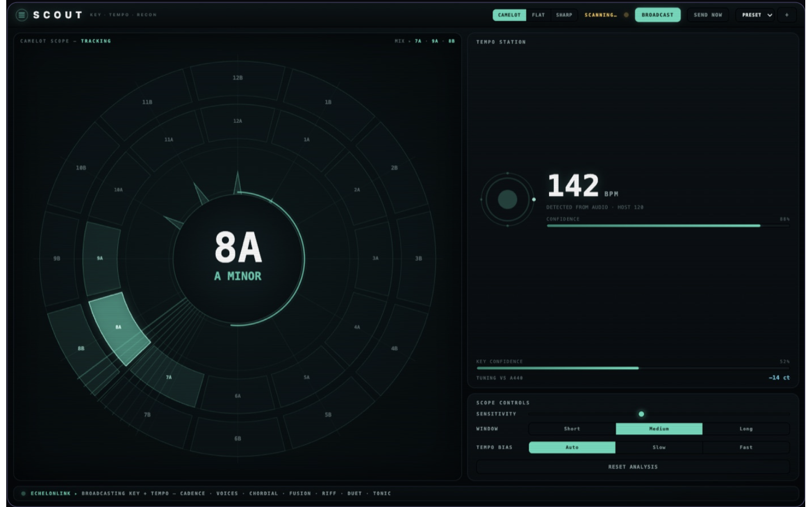This screenshot has width=812, height=507.
Task: Click the tempo pulse circle indicator
Action: 507,199
